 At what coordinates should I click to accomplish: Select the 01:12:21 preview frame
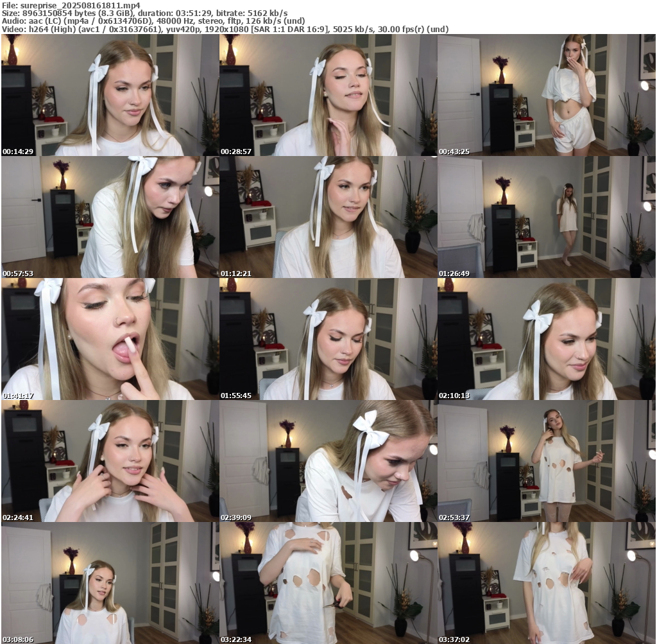(x=328, y=217)
